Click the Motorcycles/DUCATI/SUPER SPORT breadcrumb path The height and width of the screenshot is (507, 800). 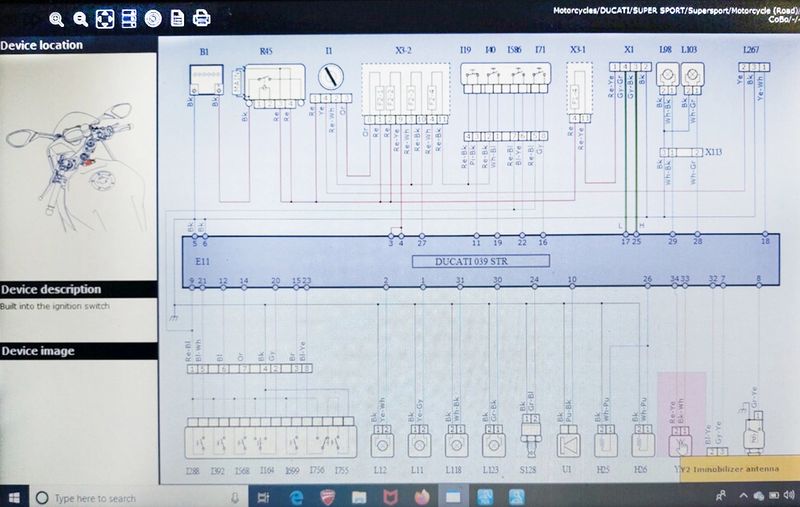click(676, 10)
